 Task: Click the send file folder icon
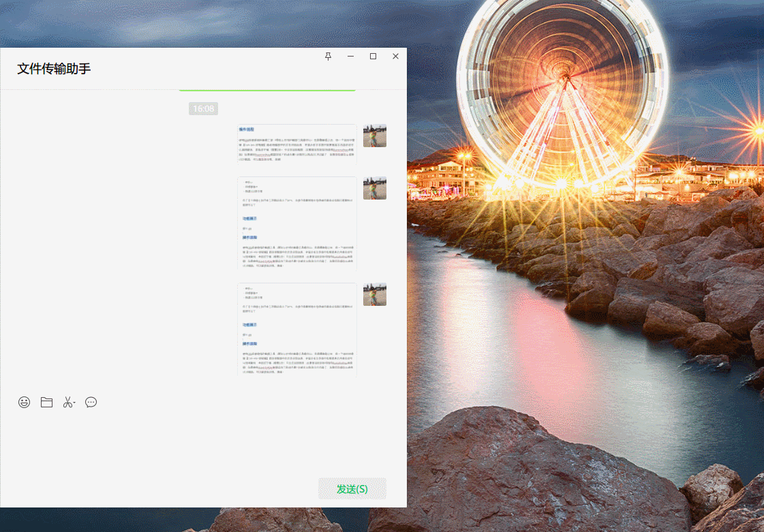pos(46,403)
